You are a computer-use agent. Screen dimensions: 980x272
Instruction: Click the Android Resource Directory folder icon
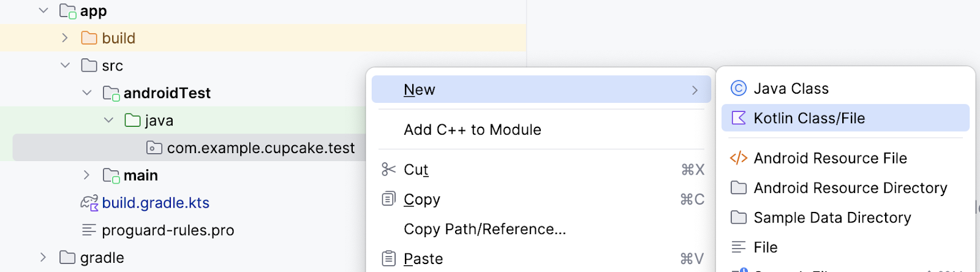[x=739, y=188]
